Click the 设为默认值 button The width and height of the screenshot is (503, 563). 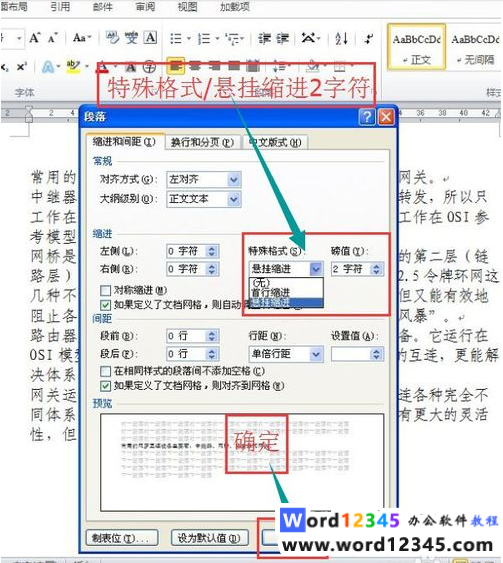pos(209,538)
